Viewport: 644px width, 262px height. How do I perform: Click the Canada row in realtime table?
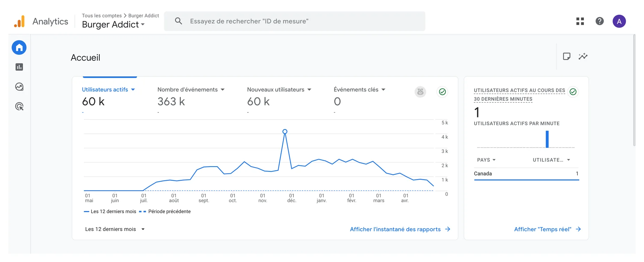click(526, 174)
